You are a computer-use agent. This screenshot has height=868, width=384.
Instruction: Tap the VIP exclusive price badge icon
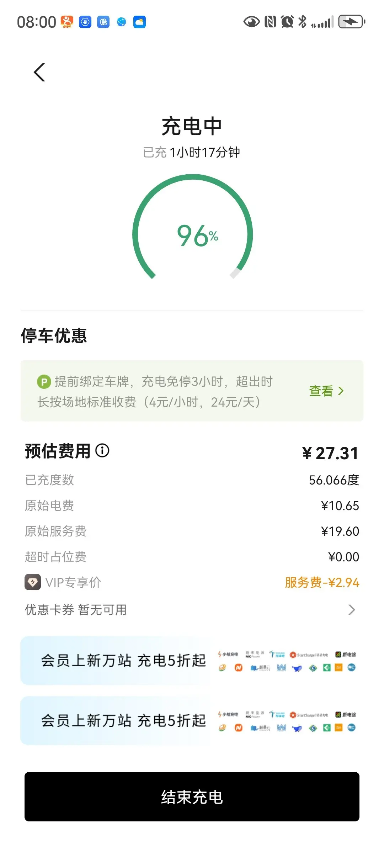click(33, 582)
